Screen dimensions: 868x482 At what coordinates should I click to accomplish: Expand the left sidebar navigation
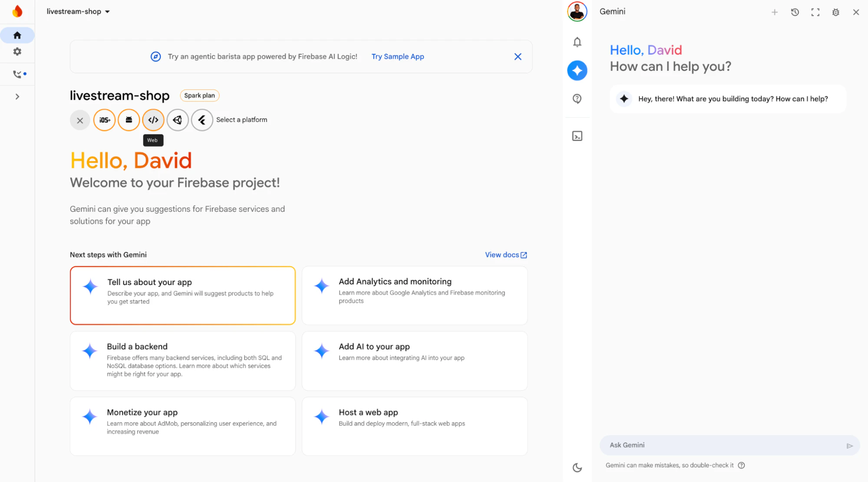click(x=17, y=97)
